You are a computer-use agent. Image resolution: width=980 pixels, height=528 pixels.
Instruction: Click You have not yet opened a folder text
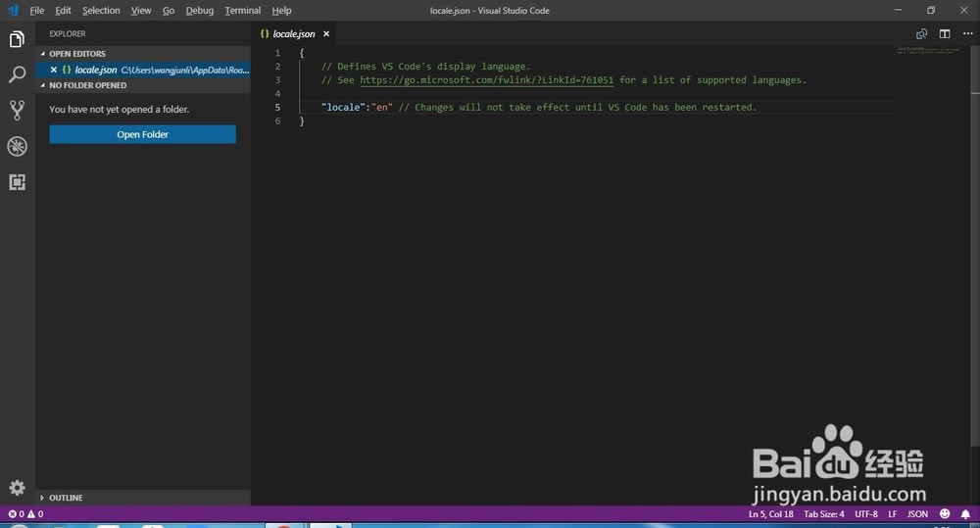coord(119,110)
